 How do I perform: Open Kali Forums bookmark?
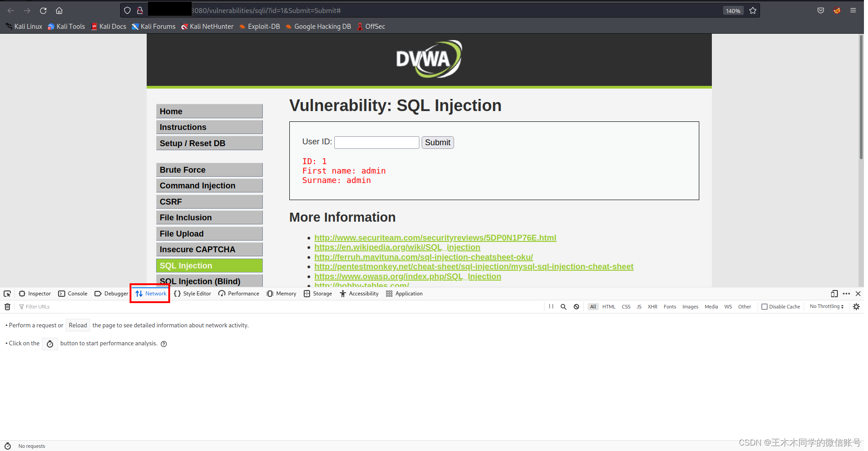[x=153, y=27]
